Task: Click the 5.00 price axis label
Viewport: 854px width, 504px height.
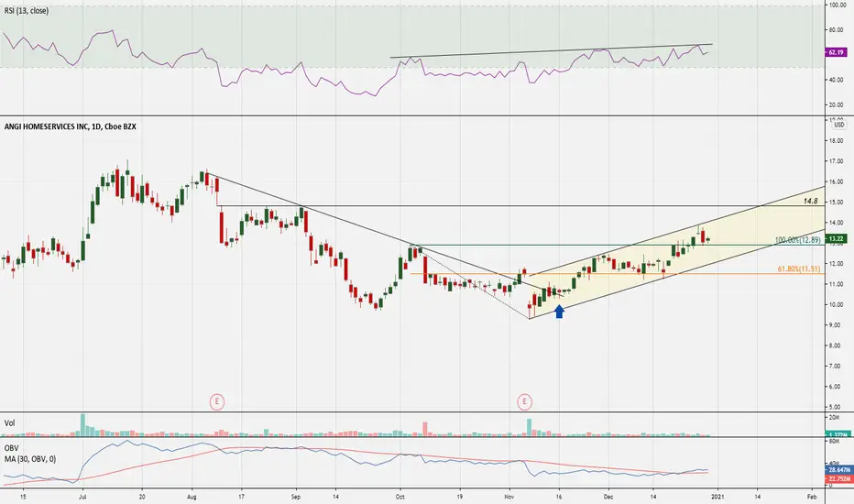Action: tap(836, 407)
